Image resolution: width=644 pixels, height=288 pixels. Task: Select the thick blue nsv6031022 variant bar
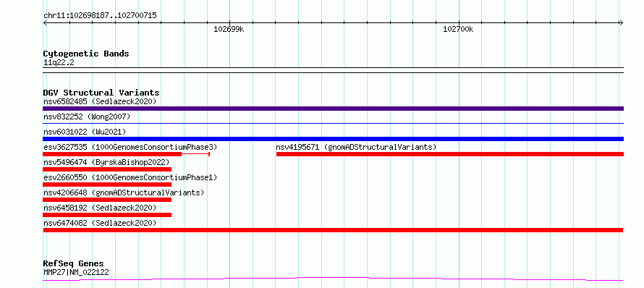pyautogui.click(x=333, y=139)
